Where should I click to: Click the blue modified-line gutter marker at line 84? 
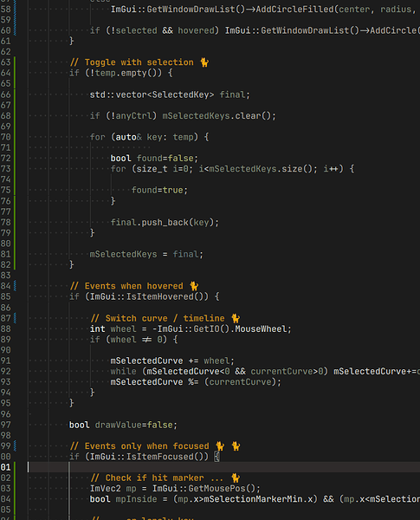click(15, 286)
